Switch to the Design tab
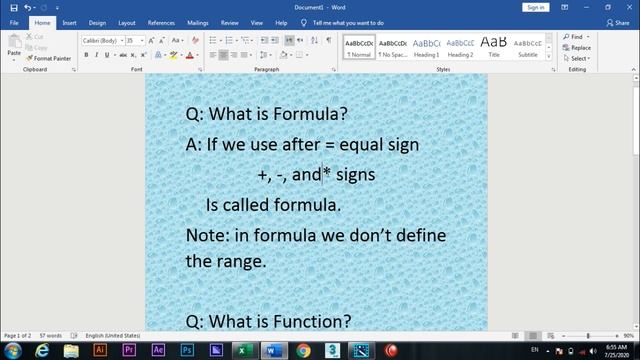This screenshot has height=360, width=640. pyautogui.click(x=97, y=23)
